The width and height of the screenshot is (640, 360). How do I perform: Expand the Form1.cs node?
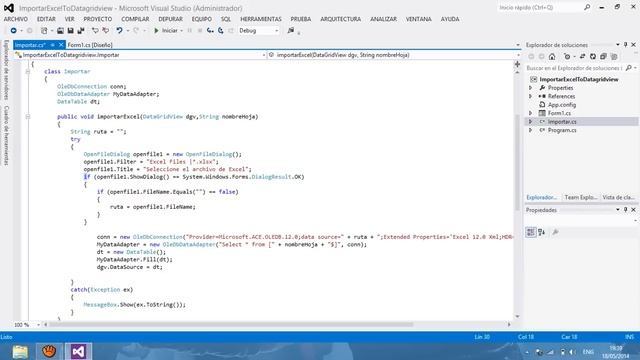tap(531, 113)
